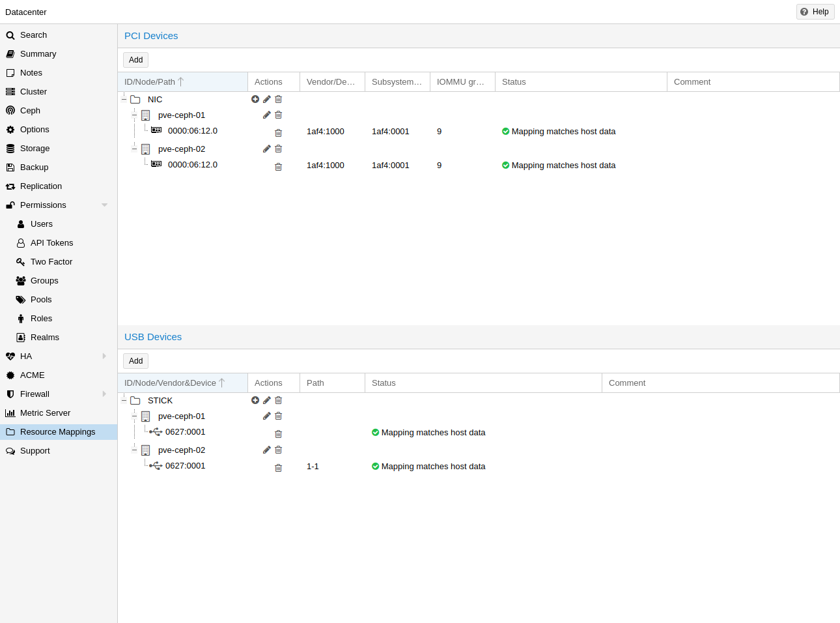Delete the NIC mapping using trash icon

(279, 99)
